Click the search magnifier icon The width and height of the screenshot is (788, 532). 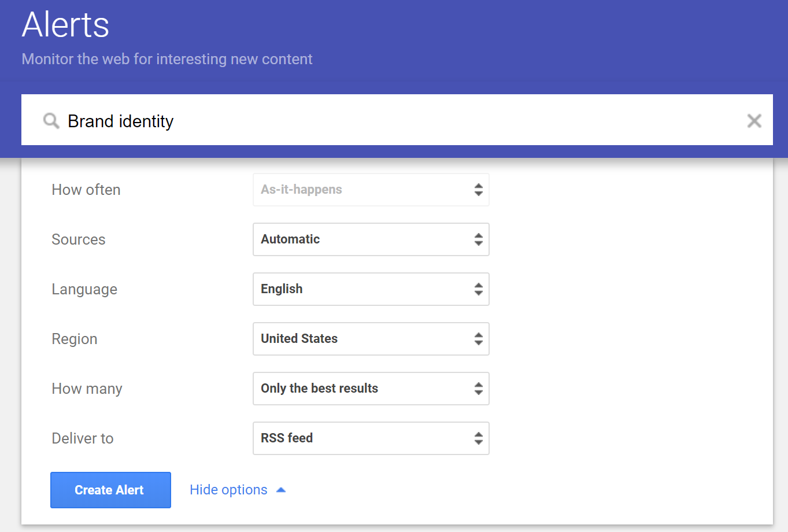51,120
